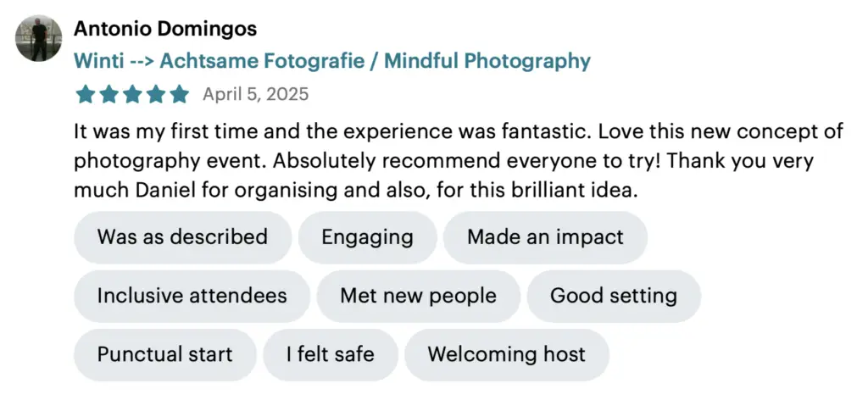The width and height of the screenshot is (868, 400).
Task: Click the third rating star
Action: pyautogui.click(x=132, y=94)
